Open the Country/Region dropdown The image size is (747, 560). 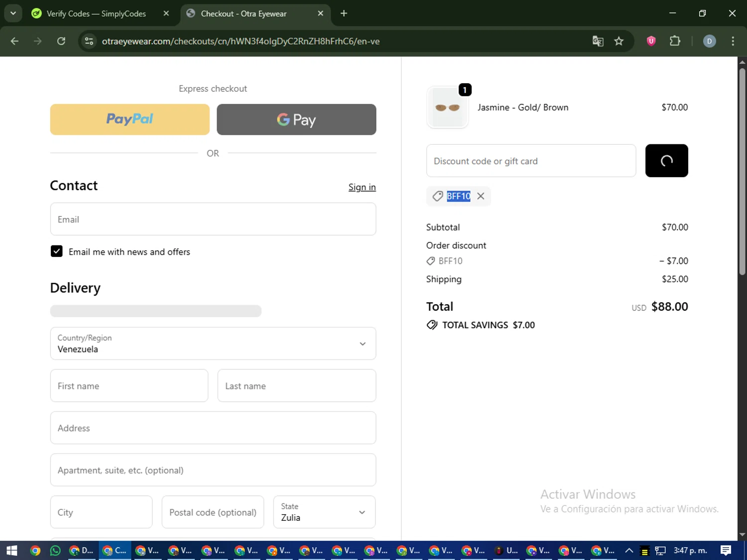pyautogui.click(x=213, y=343)
